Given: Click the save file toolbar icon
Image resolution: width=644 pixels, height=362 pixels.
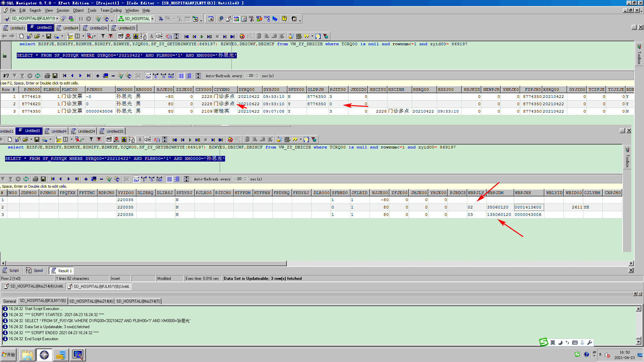Looking at the screenshot, I should tap(49, 36).
